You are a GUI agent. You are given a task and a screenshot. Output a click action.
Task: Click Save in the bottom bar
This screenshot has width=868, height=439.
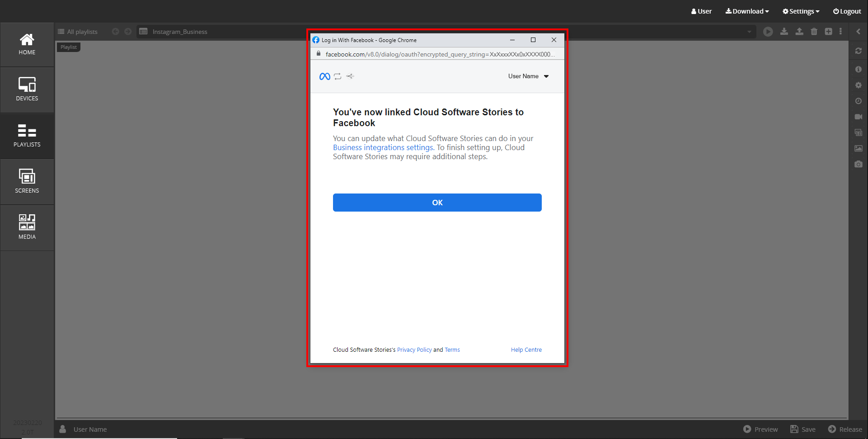(803, 429)
